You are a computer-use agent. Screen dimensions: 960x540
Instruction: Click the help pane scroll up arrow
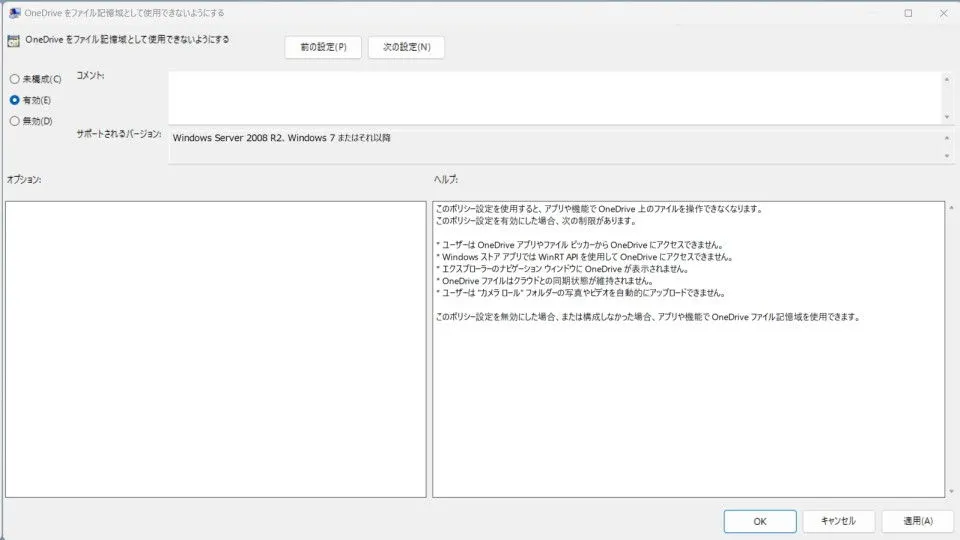pyautogui.click(x=951, y=208)
